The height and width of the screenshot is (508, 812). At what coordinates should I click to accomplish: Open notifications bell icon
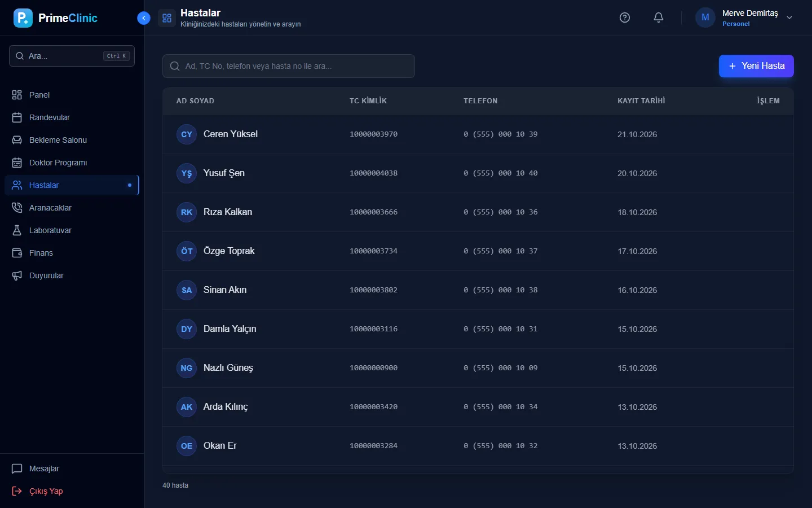659,17
